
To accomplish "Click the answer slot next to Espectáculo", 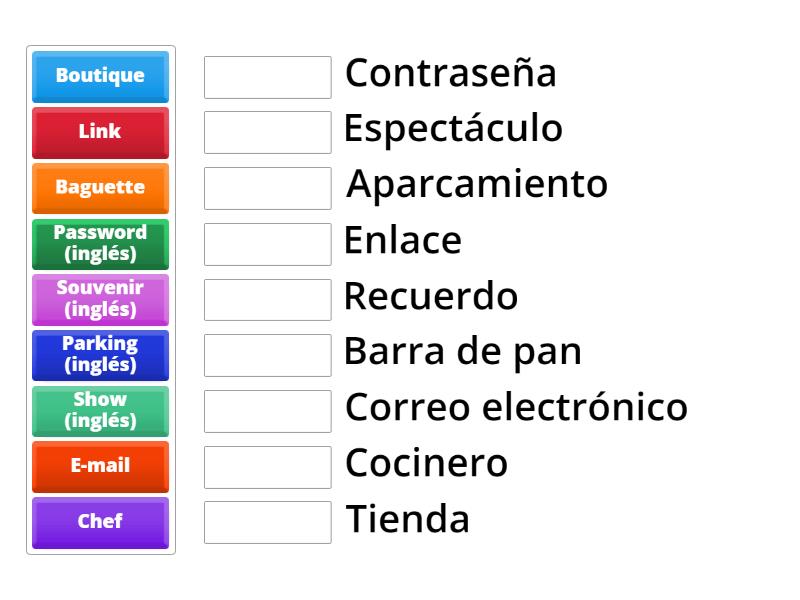I will coord(267,132).
